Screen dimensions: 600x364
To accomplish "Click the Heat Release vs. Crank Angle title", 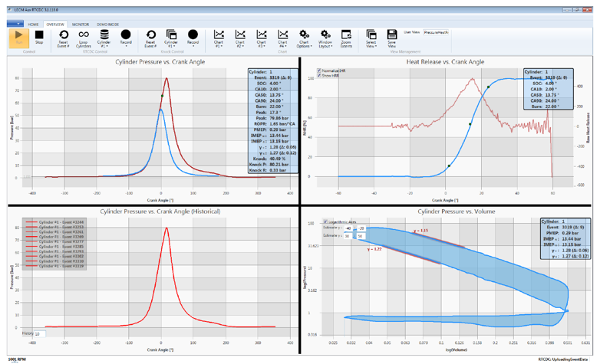I will (445, 61).
